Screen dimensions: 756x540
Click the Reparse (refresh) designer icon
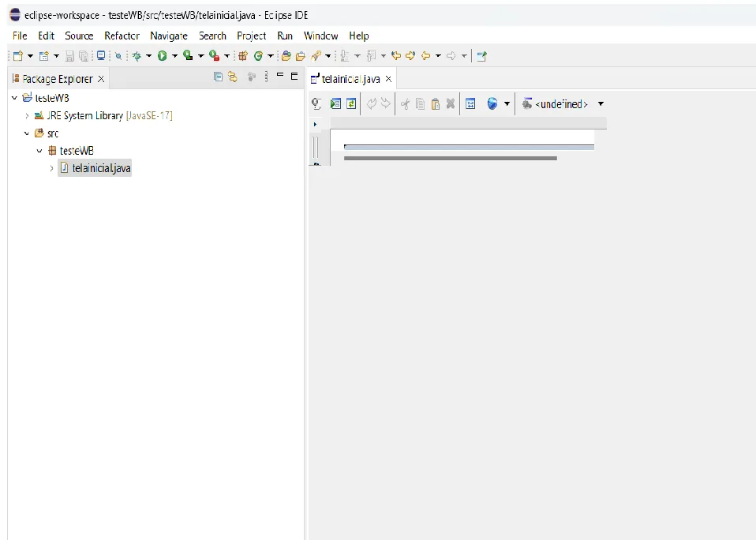coord(351,103)
